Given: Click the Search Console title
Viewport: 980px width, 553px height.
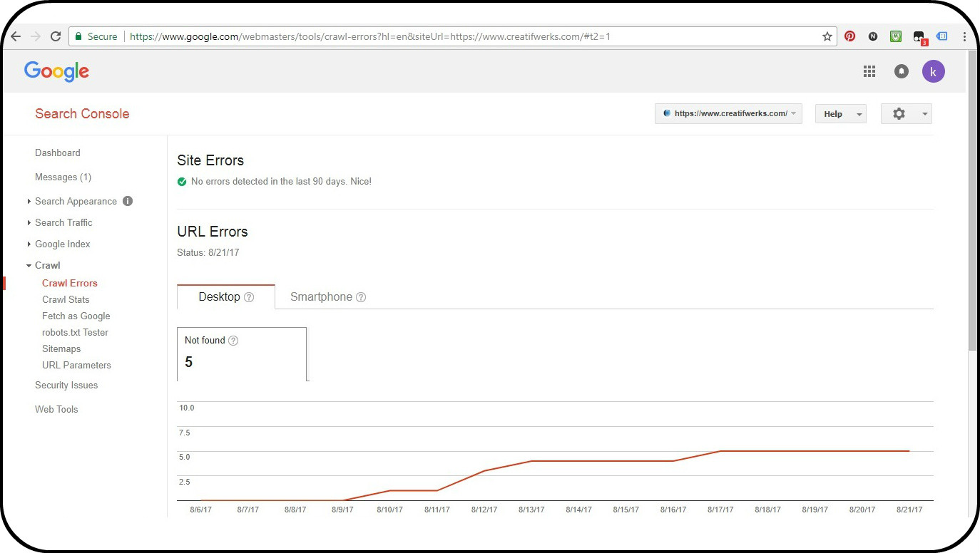Looking at the screenshot, I should tap(82, 114).
